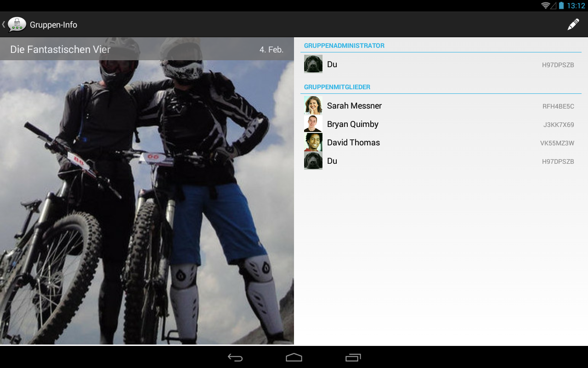Tap ID RFH4BE5C

pos(558,106)
